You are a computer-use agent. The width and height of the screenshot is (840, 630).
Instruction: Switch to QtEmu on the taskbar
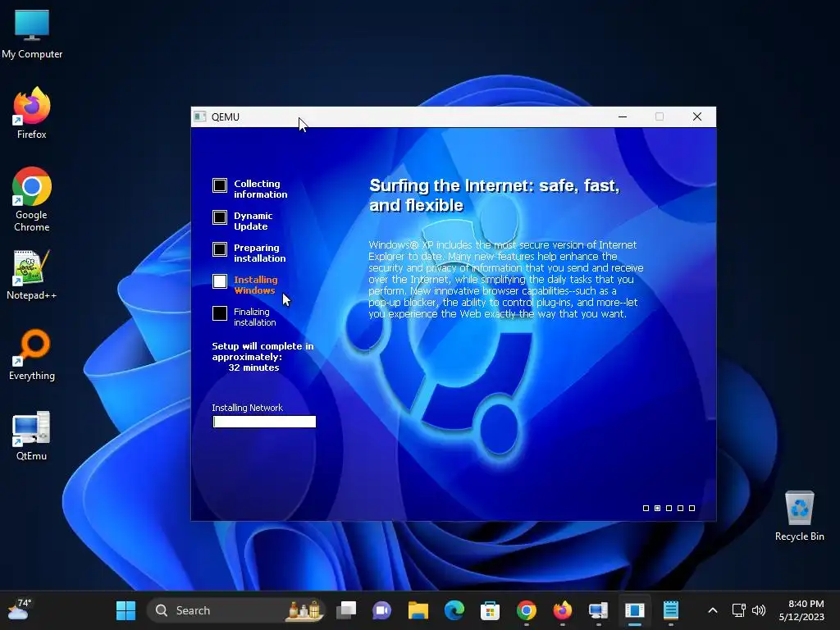point(598,610)
